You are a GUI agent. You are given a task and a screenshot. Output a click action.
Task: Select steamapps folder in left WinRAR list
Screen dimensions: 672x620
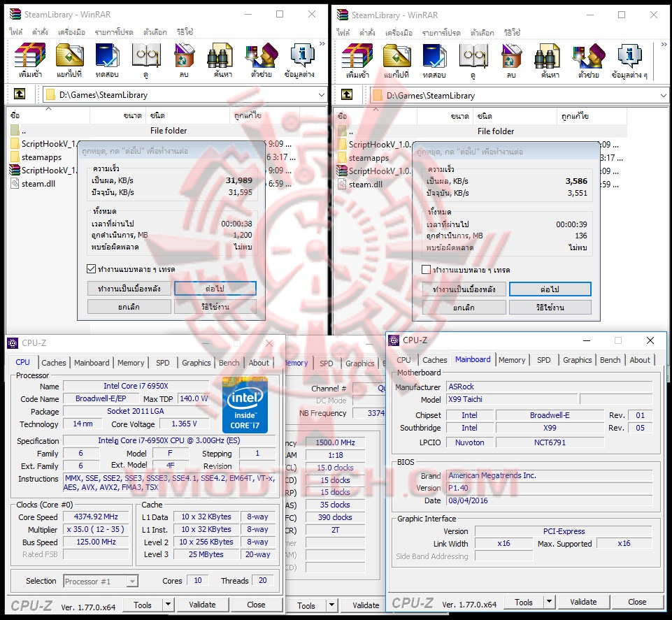pyautogui.click(x=41, y=157)
